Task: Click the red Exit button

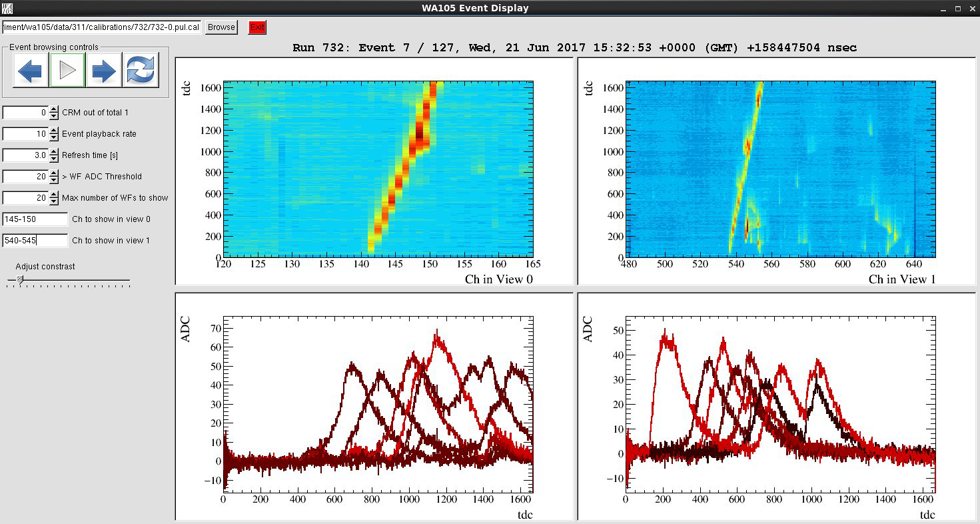Action: pyautogui.click(x=256, y=27)
